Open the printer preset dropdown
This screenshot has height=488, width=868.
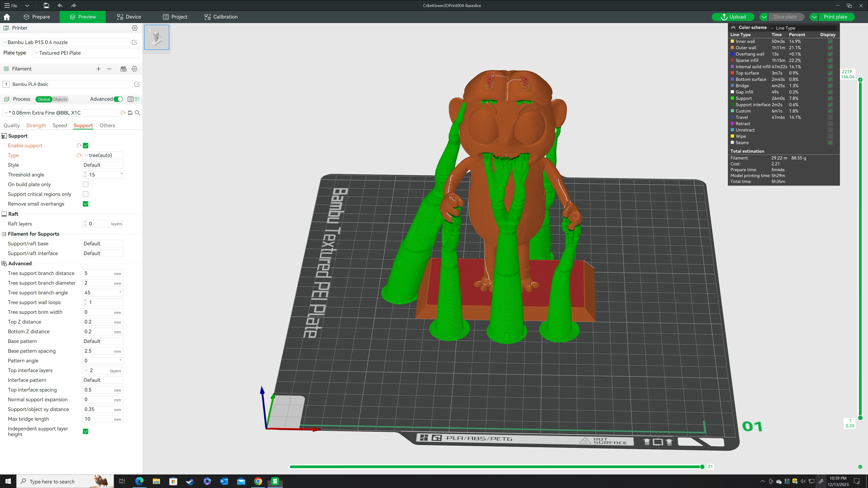pos(66,42)
